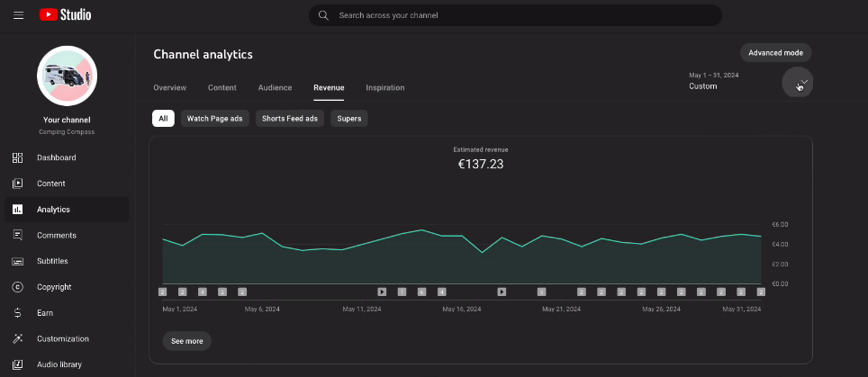868x377 pixels.
Task: Open Dashboard via its grid icon
Action: [x=18, y=157]
